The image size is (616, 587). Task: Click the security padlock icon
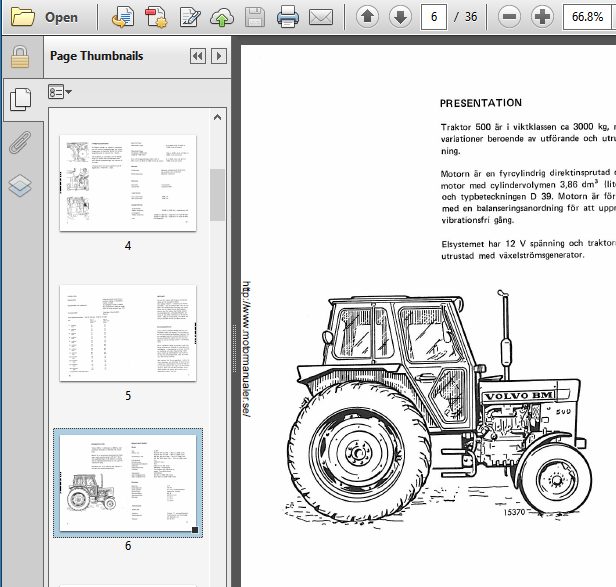point(20,57)
